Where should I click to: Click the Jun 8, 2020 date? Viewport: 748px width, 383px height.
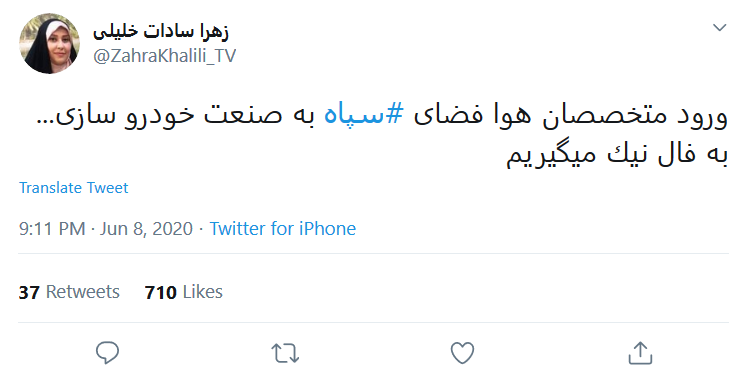pyautogui.click(x=146, y=229)
